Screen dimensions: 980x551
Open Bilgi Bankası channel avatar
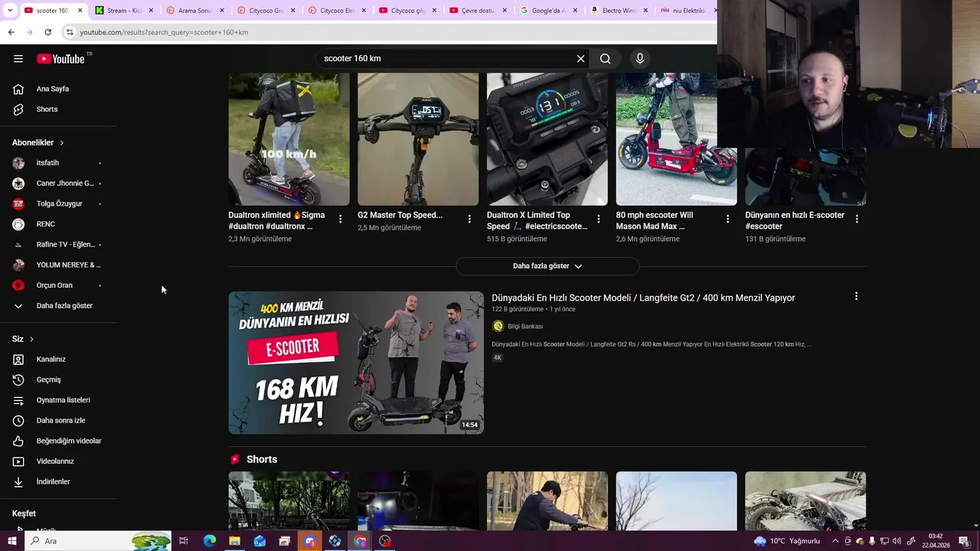tap(498, 326)
